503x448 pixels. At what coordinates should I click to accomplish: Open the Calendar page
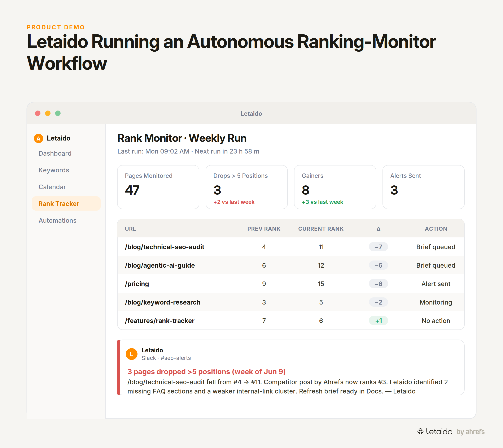[x=52, y=187]
